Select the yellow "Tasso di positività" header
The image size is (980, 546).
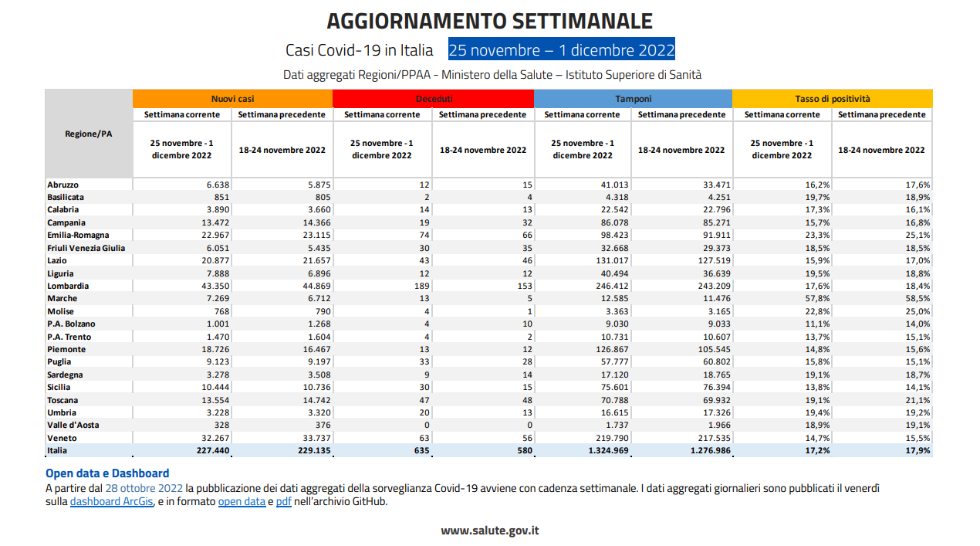click(x=833, y=99)
